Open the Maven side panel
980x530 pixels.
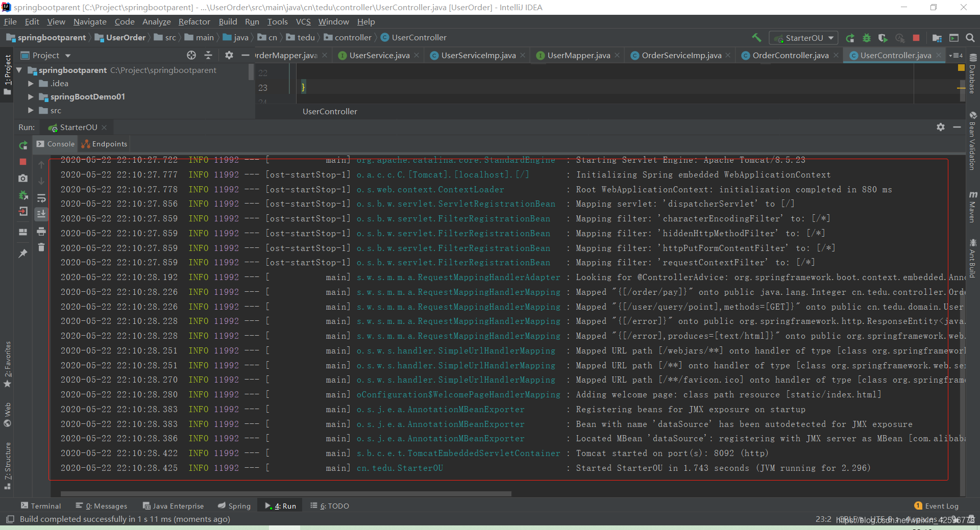pos(973,207)
